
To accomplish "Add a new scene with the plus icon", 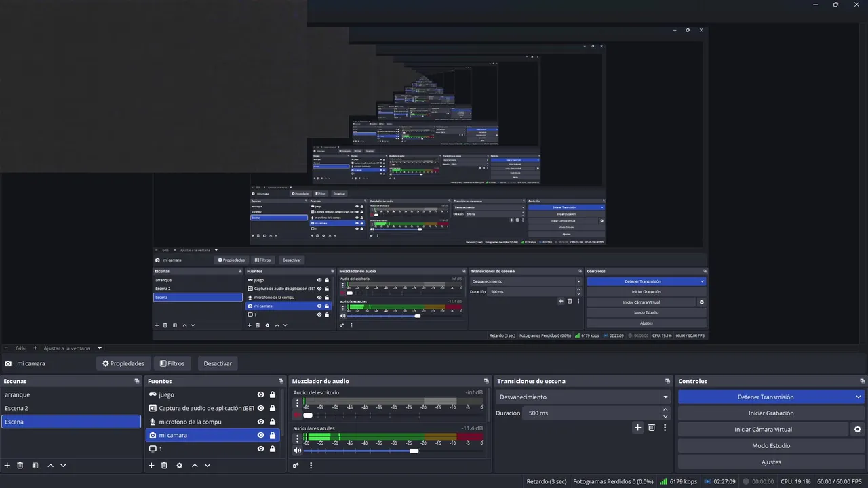I will click(7, 466).
